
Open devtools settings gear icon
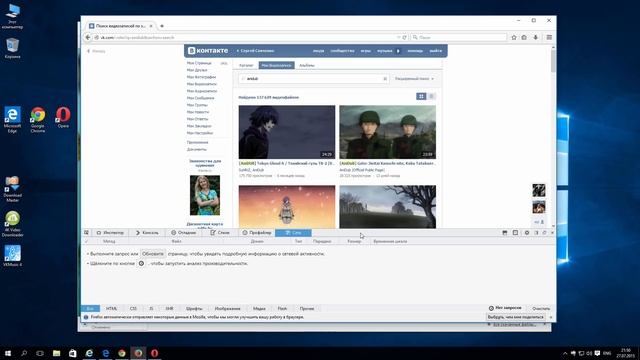coord(527,233)
